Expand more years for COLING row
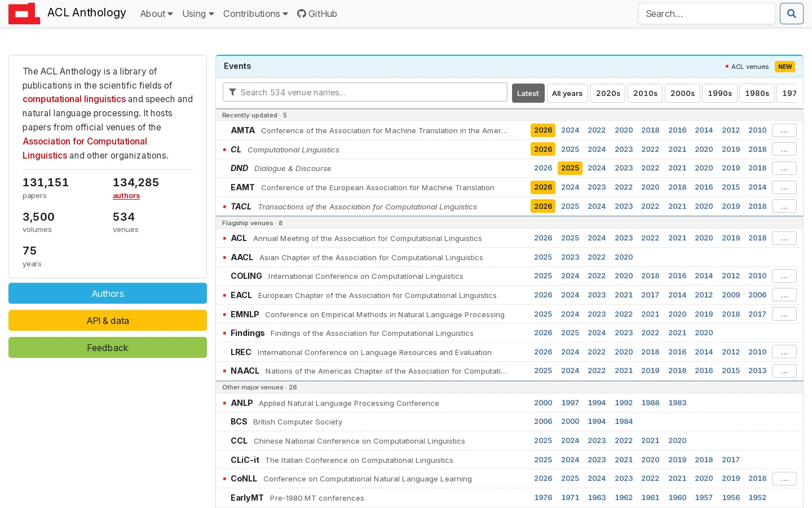The image size is (812, 508). click(784, 276)
